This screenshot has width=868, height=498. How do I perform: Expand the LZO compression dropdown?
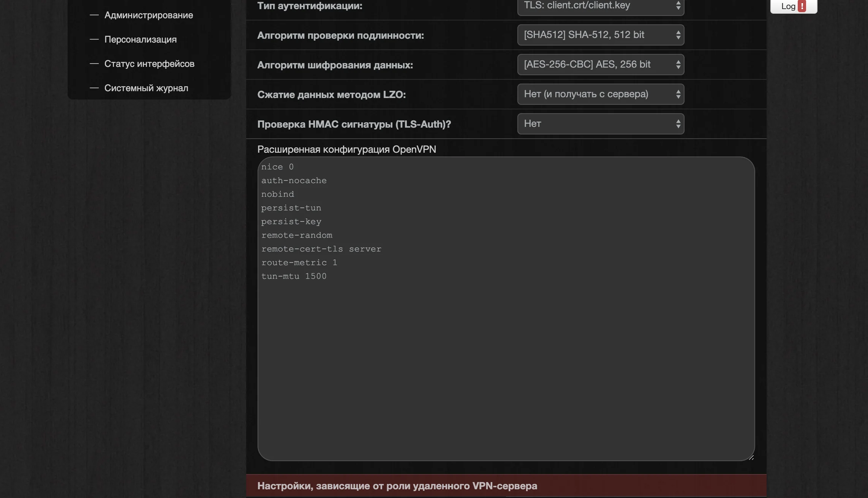click(x=600, y=94)
